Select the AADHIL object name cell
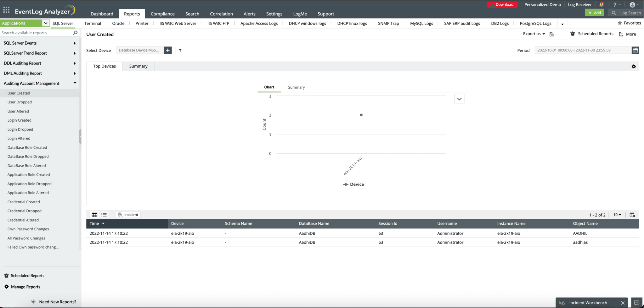This screenshot has width=644, height=308. click(580, 234)
